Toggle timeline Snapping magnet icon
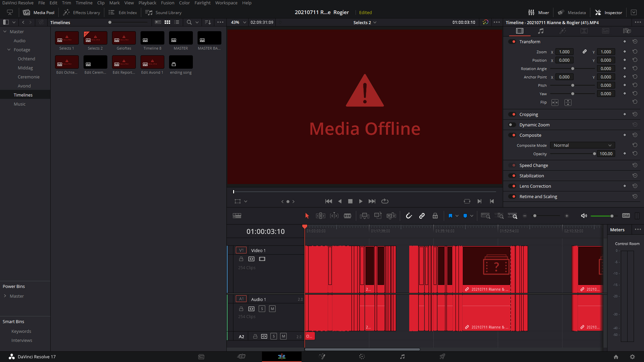This screenshot has width=644, height=362. coord(409,216)
